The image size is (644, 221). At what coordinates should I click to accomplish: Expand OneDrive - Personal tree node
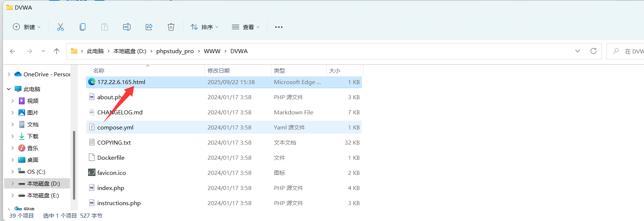coord(9,74)
